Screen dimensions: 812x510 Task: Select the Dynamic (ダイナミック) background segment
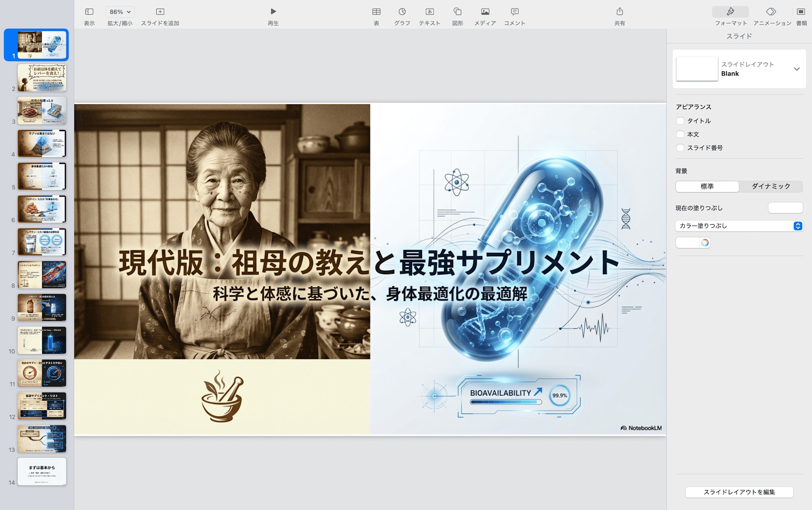(771, 186)
